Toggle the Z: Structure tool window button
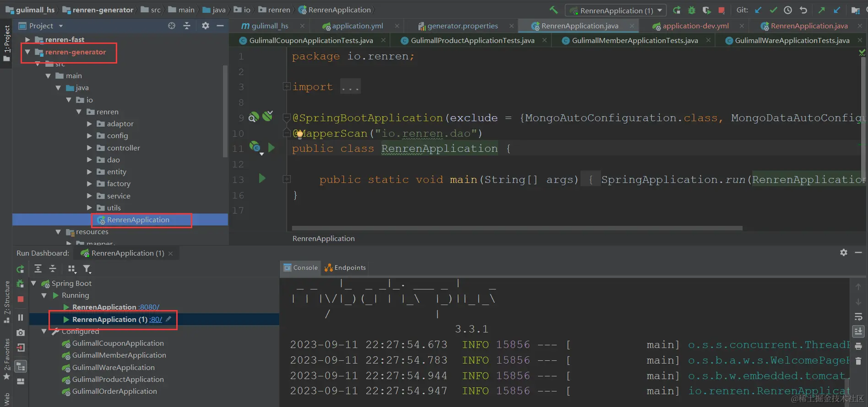 click(x=6, y=302)
